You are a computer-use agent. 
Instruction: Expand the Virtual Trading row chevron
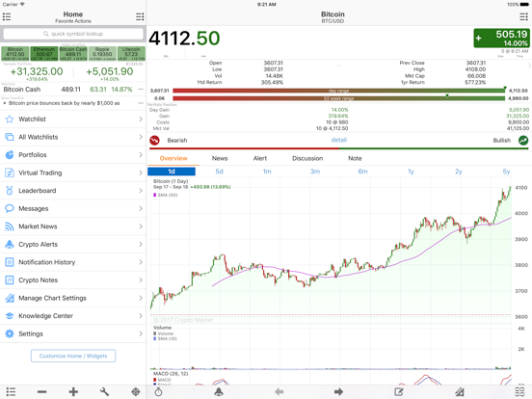141,173
